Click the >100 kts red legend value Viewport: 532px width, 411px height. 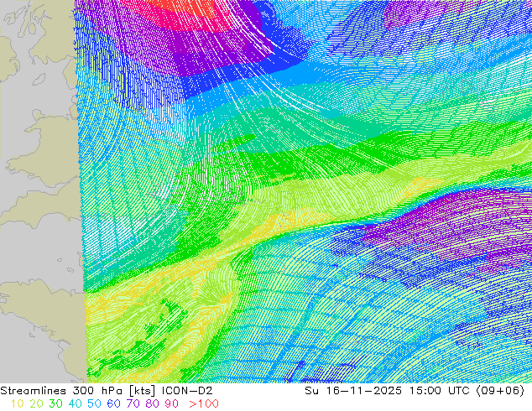tap(204, 404)
